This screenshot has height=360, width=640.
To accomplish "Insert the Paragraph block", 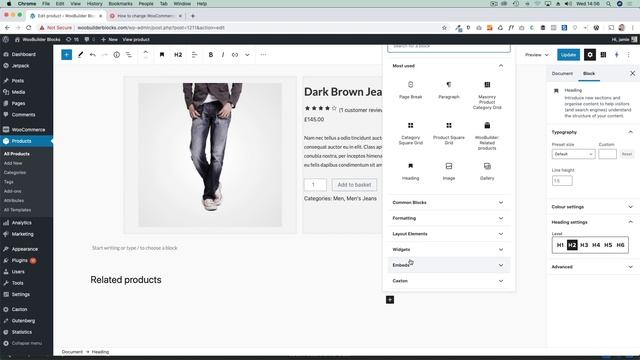I will click(x=449, y=90).
